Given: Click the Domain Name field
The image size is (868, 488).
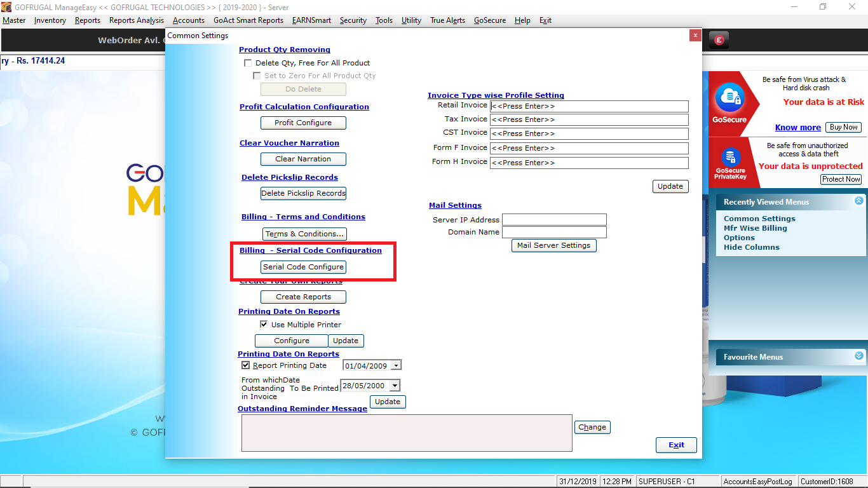Looking at the screenshot, I should pyautogui.click(x=554, y=233).
